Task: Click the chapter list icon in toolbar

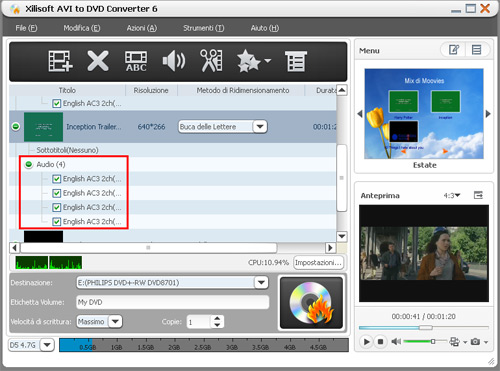Action: click(296, 61)
